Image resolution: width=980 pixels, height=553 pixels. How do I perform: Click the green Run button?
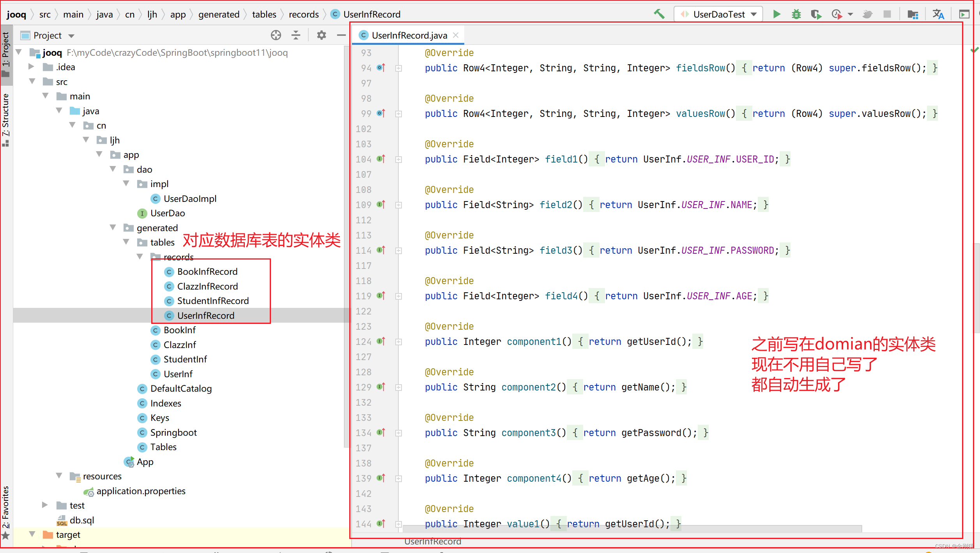(x=776, y=14)
